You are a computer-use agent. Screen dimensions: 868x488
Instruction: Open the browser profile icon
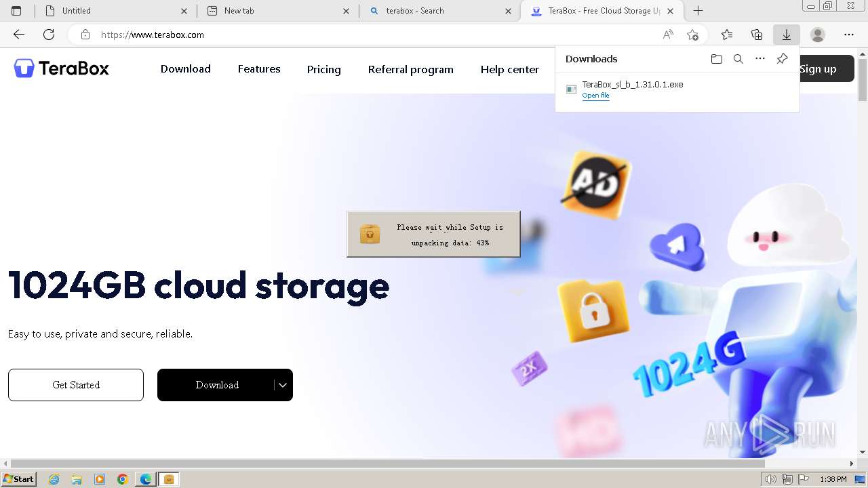818,35
